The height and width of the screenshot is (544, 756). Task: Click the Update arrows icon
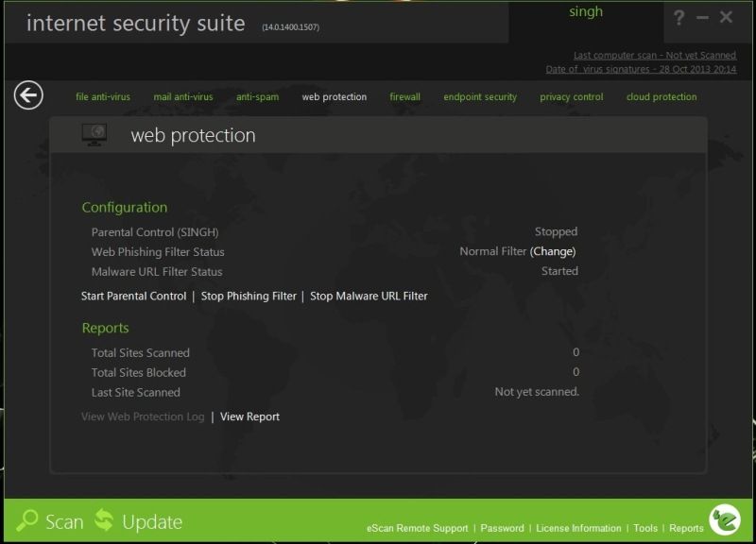(x=104, y=520)
